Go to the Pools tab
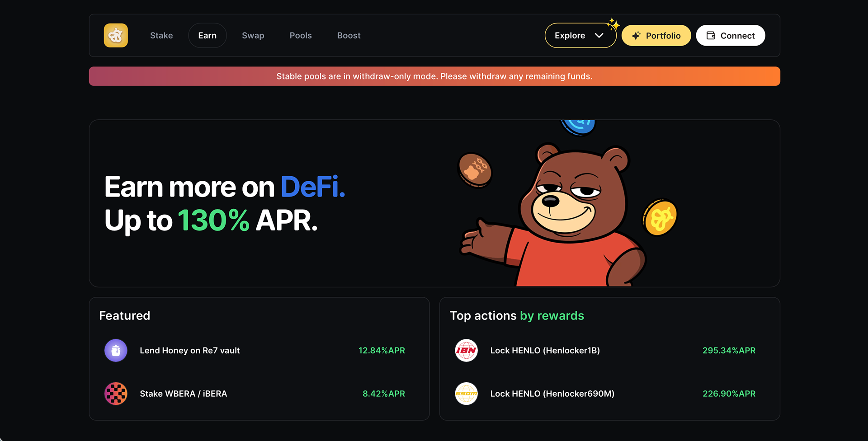This screenshot has height=441, width=868. click(x=301, y=35)
